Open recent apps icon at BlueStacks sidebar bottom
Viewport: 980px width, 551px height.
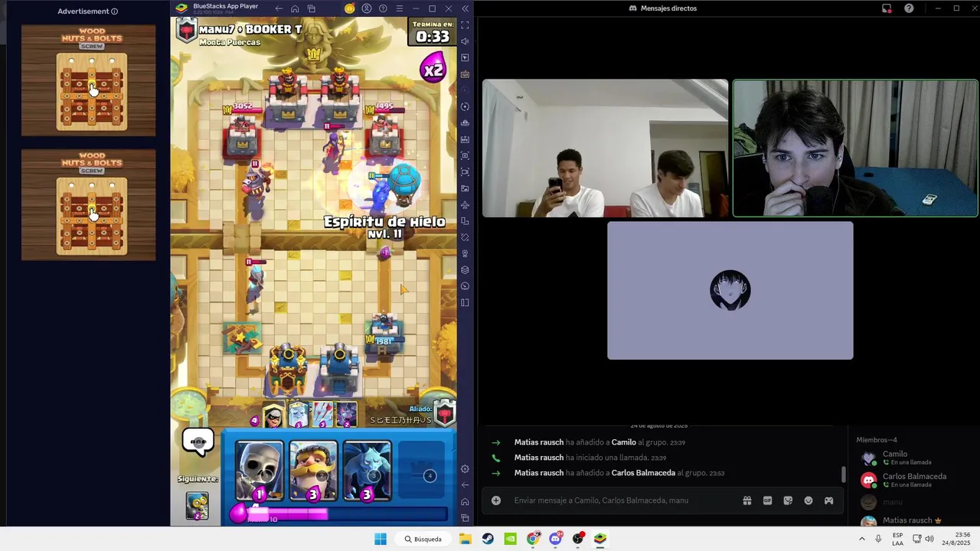pos(465,517)
